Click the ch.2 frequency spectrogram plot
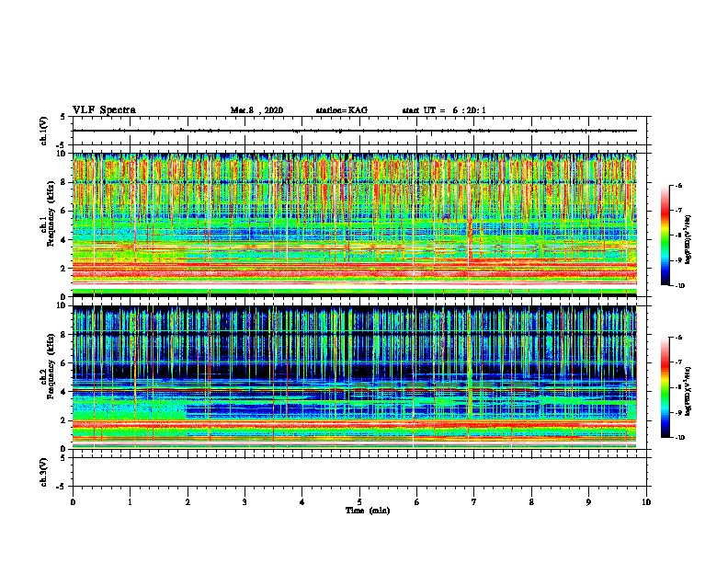 (359, 377)
